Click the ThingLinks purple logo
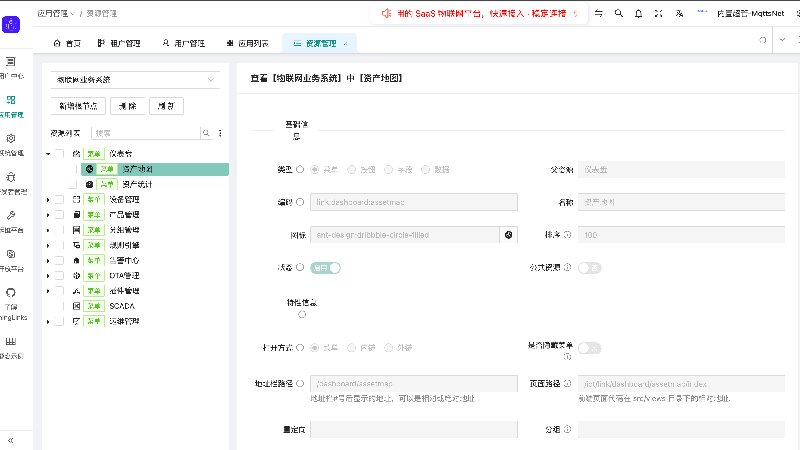 point(11,24)
